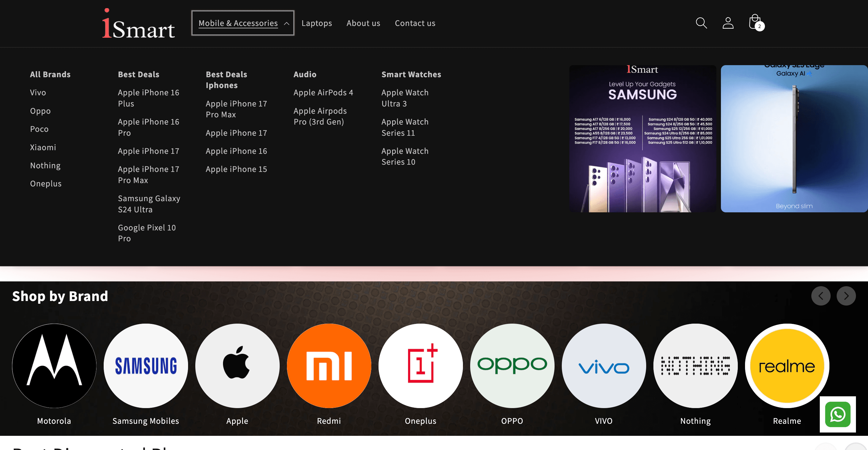This screenshot has height=450, width=868.
Task: Select the Motorola brand logo
Action: pos(54,366)
